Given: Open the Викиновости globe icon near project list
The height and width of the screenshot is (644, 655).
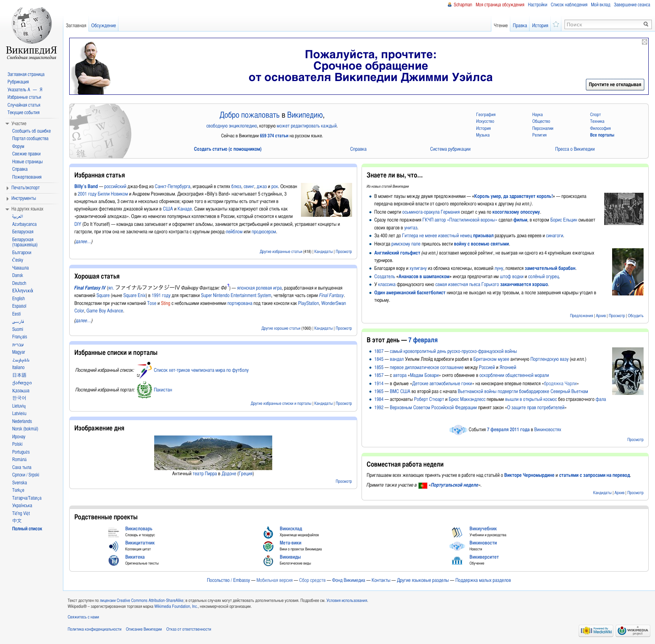Looking at the screenshot, I should coord(457,546).
